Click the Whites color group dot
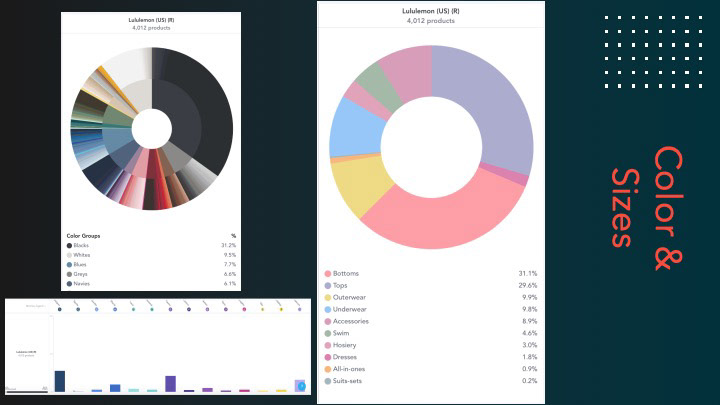The image size is (720, 405). (x=69, y=255)
